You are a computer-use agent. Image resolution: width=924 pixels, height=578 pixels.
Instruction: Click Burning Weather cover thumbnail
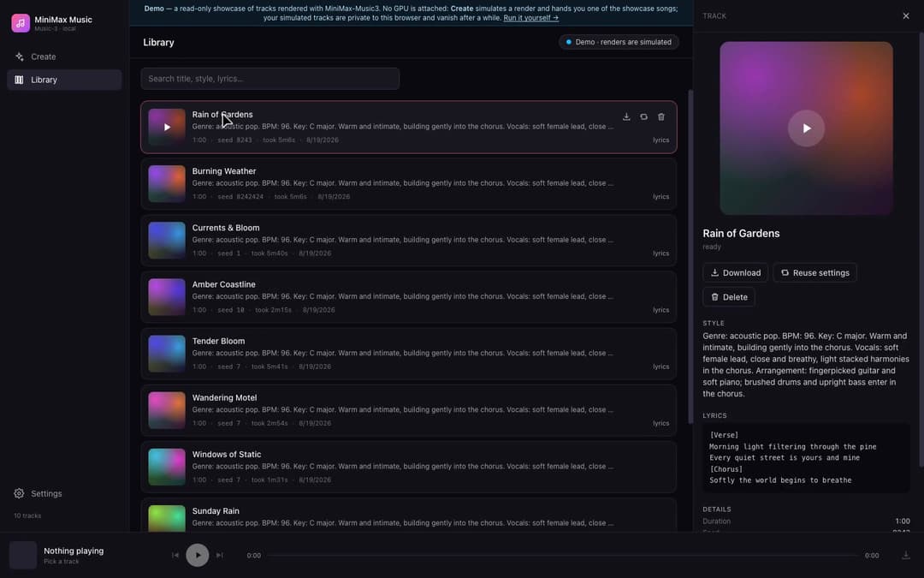[167, 183]
